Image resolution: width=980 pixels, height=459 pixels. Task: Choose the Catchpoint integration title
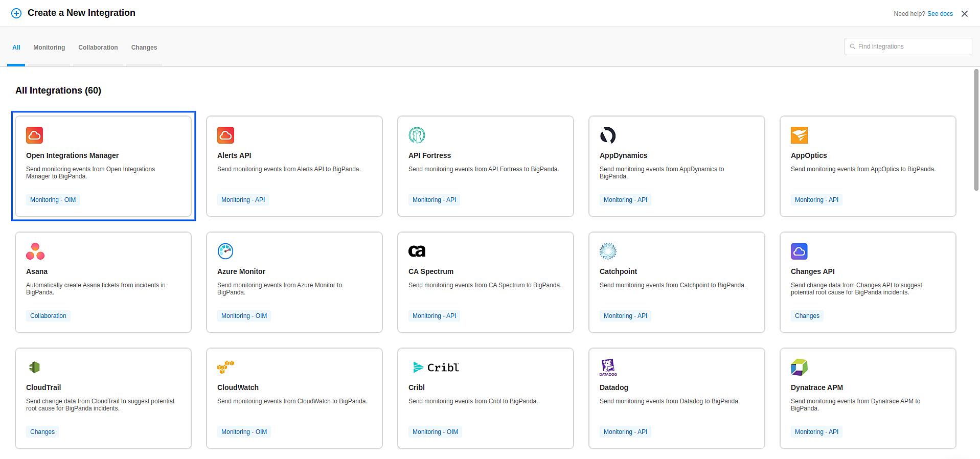[618, 271]
